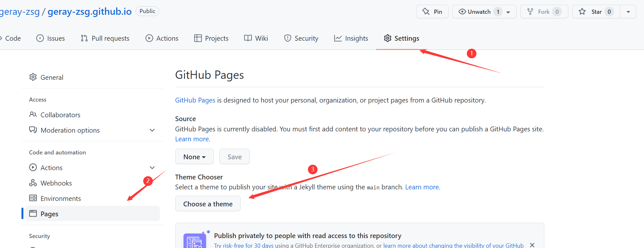Click the Moderation options comment icon
Image resolution: width=644 pixels, height=248 pixels.
pos(33,130)
